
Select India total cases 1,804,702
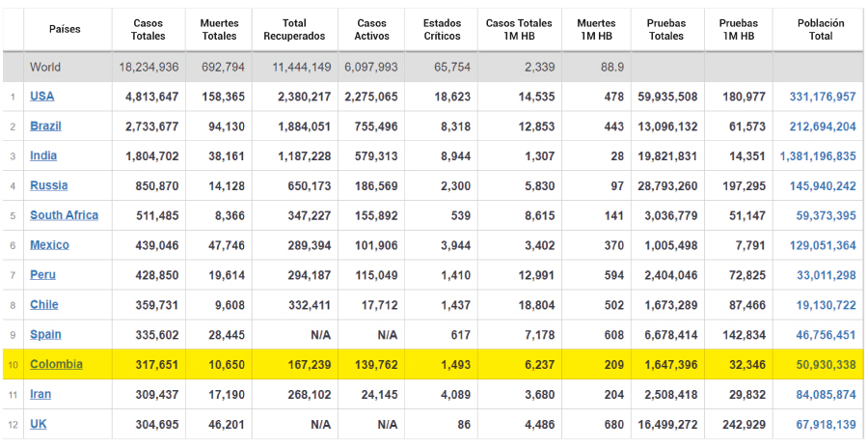(x=152, y=156)
